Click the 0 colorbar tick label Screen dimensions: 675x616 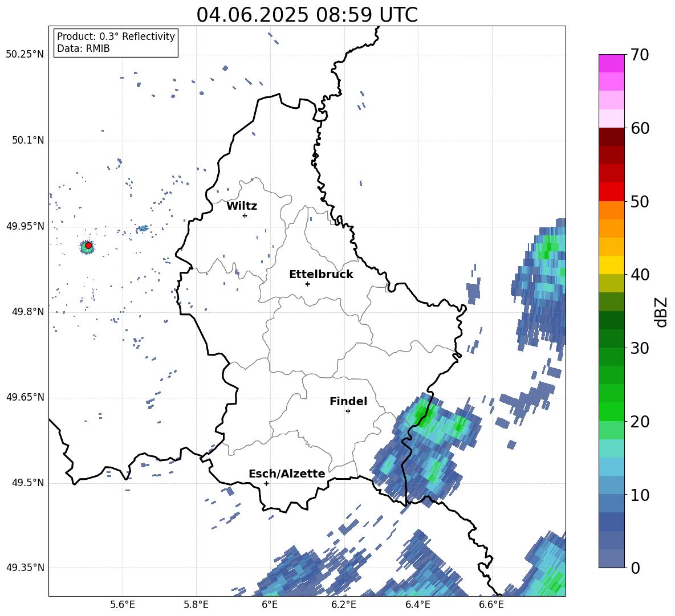tap(635, 568)
